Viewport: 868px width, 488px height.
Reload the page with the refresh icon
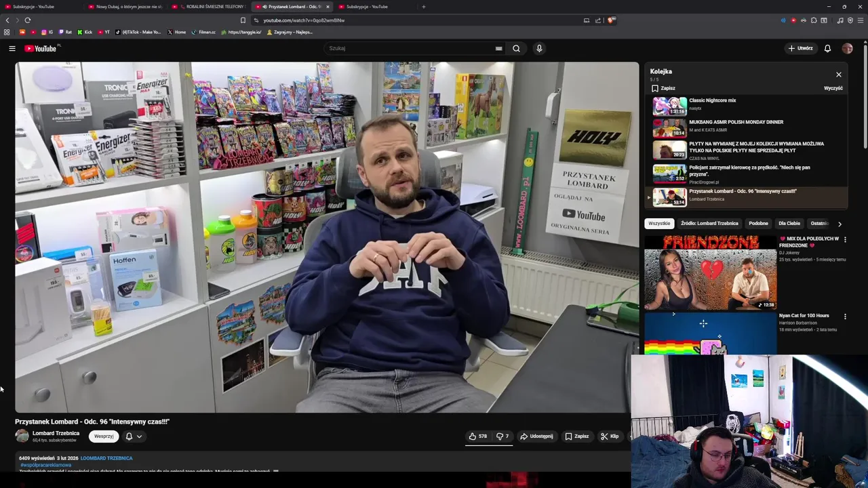pos(27,20)
